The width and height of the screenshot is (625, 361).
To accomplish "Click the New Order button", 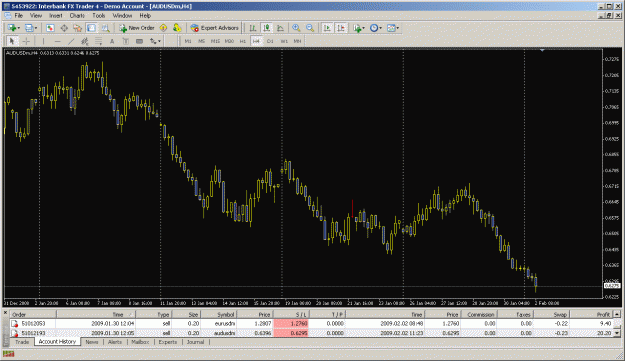I will pyautogui.click(x=137, y=28).
